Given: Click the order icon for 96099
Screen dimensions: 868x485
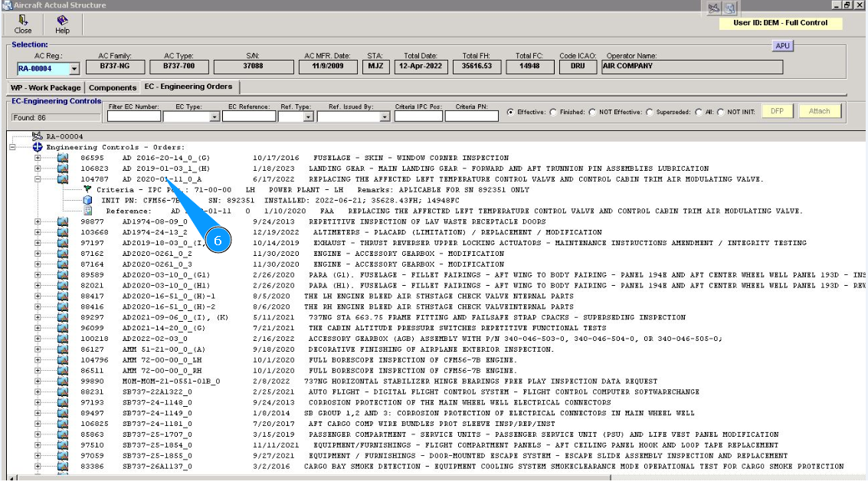Looking at the screenshot, I should tap(63, 328).
